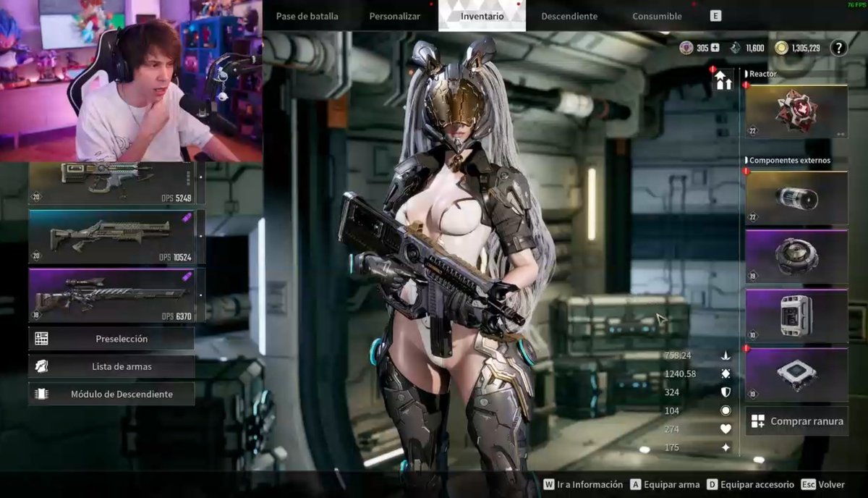Click the purple caliber currency icon
The height and width of the screenshot is (498, 868).
pyautogui.click(x=686, y=48)
